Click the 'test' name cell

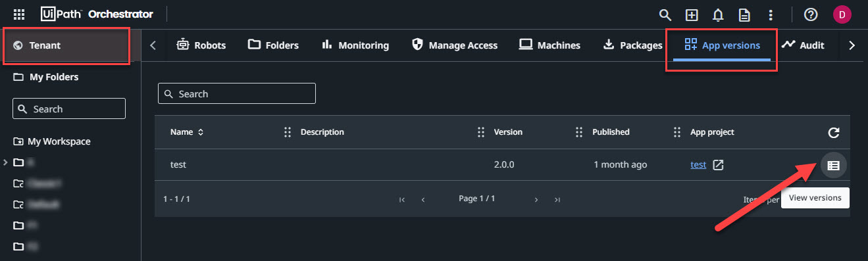click(178, 165)
